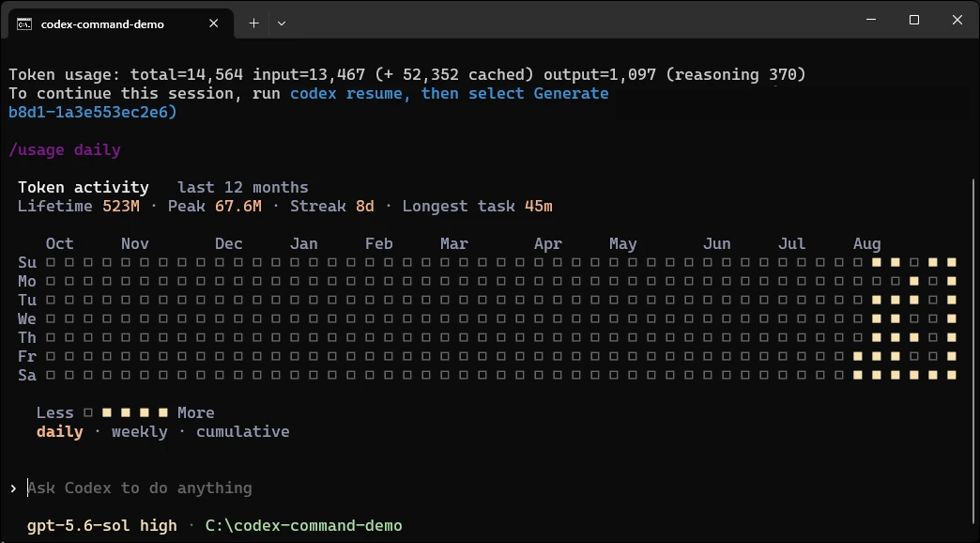
Task: Click the 'Jan' month label
Action: [304, 244]
